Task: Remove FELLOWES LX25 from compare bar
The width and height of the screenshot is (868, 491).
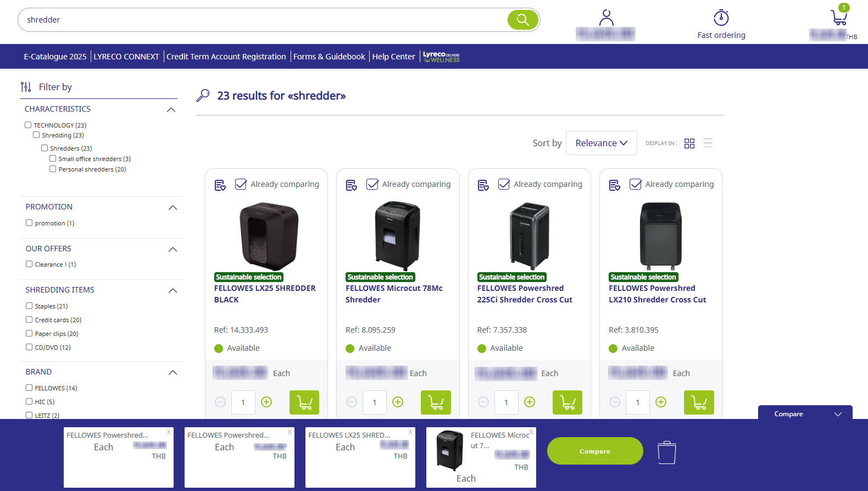Action: [410, 432]
